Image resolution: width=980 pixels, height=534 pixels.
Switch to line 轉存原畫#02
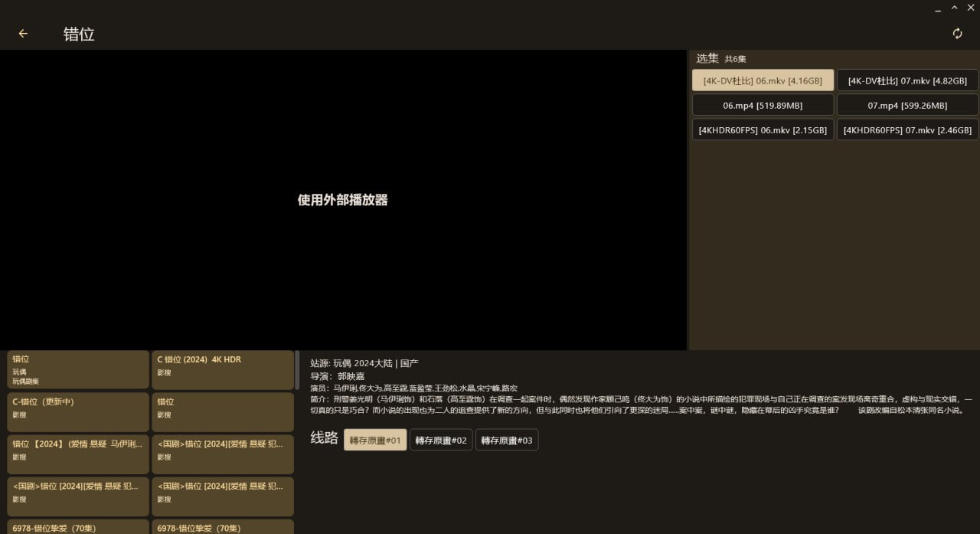(441, 440)
